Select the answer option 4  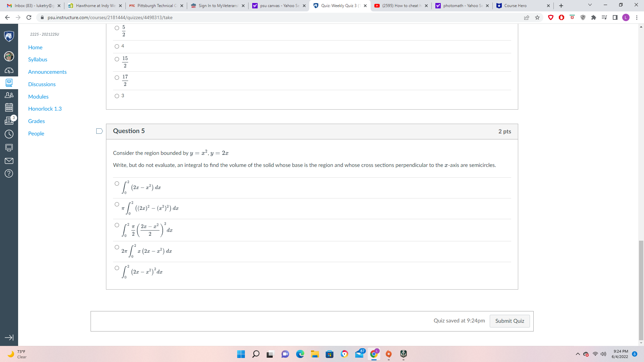(x=117, y=47)
